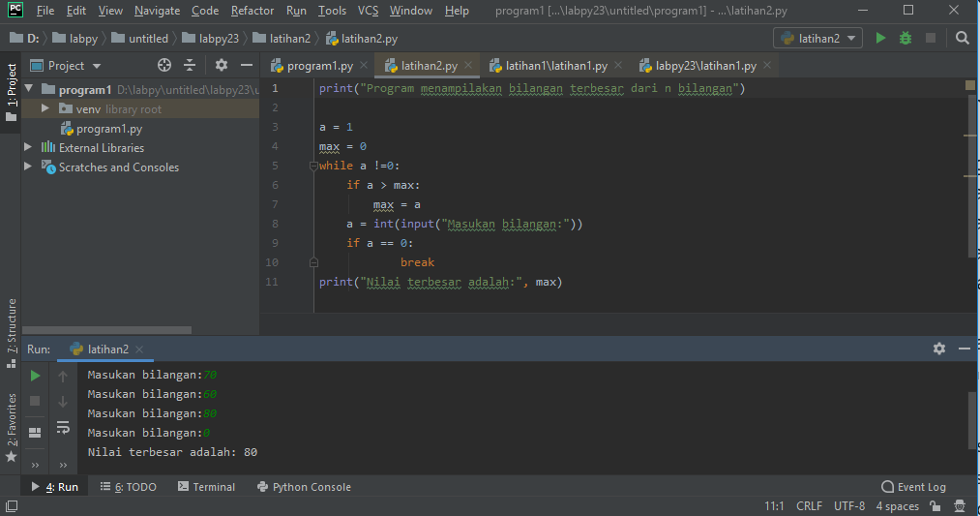Toggle soft-wrap in Run console
This screenshot has height=516, width=980.
click(x=63, y=428)
